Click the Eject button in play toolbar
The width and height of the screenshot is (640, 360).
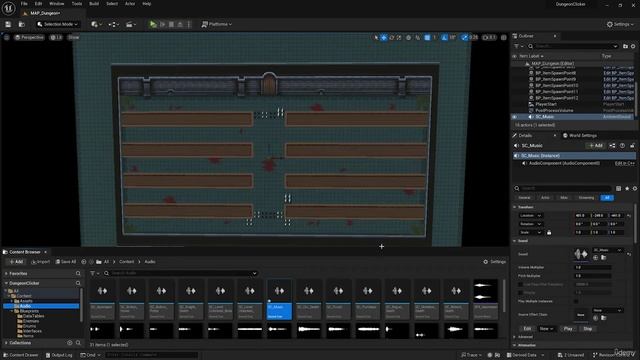click(180, 24)
